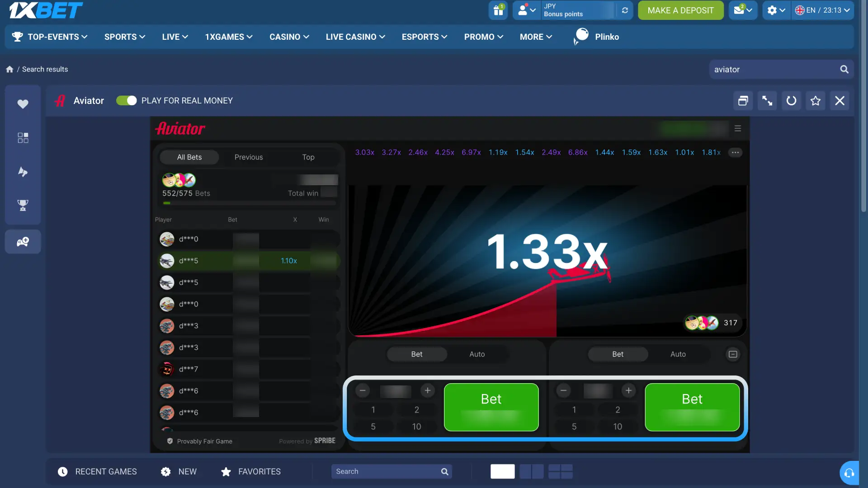This screenshot has height=488, width=868.
Task: Open the user account profile icon
Action: [x=527, y=10]
